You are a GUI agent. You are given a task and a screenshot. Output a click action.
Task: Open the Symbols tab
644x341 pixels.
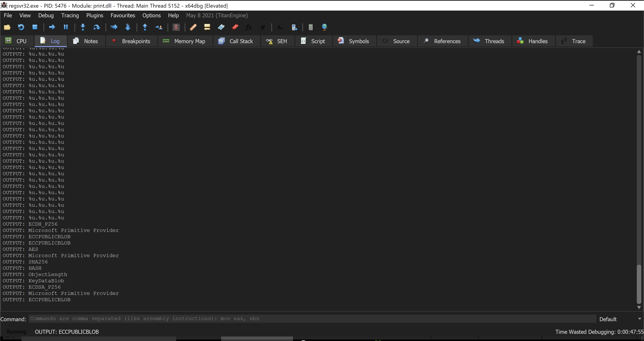pos(355,41)
